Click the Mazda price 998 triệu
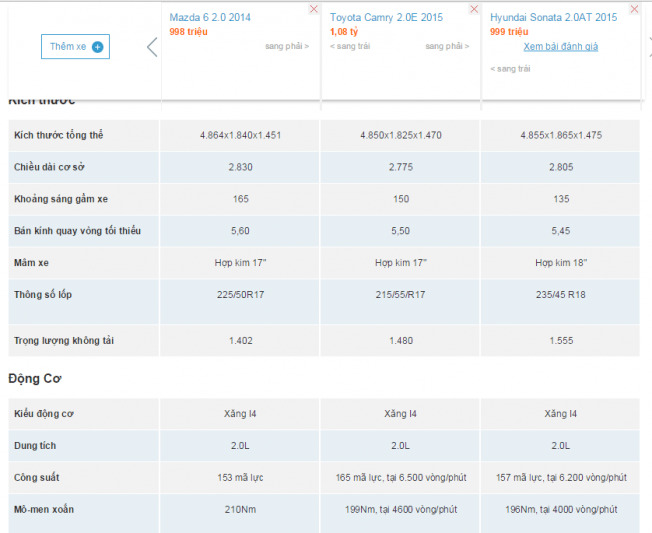The image size is (652, 533). (188, 32)
